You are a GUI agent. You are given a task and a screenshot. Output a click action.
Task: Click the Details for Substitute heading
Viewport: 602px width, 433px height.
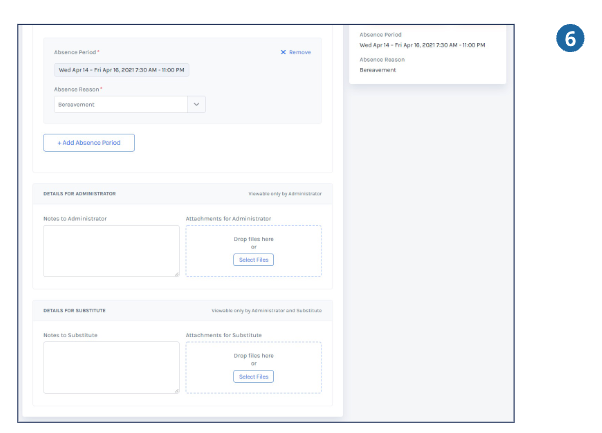click(x=74, y=311)
